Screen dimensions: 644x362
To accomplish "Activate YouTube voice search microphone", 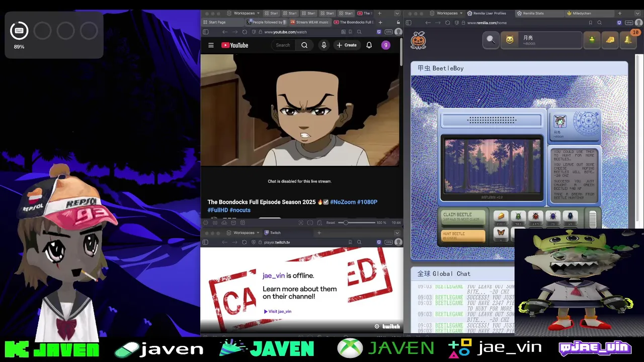I will pyautogui.click(x=324, y=45).
